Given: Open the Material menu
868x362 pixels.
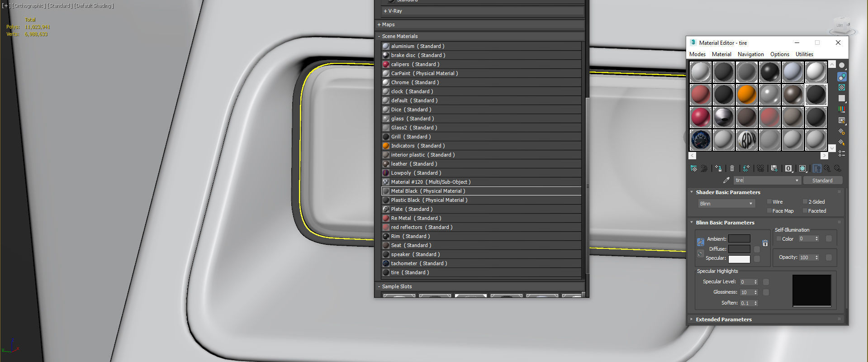Looking at the screenshot, I should [x=721, y=54].
